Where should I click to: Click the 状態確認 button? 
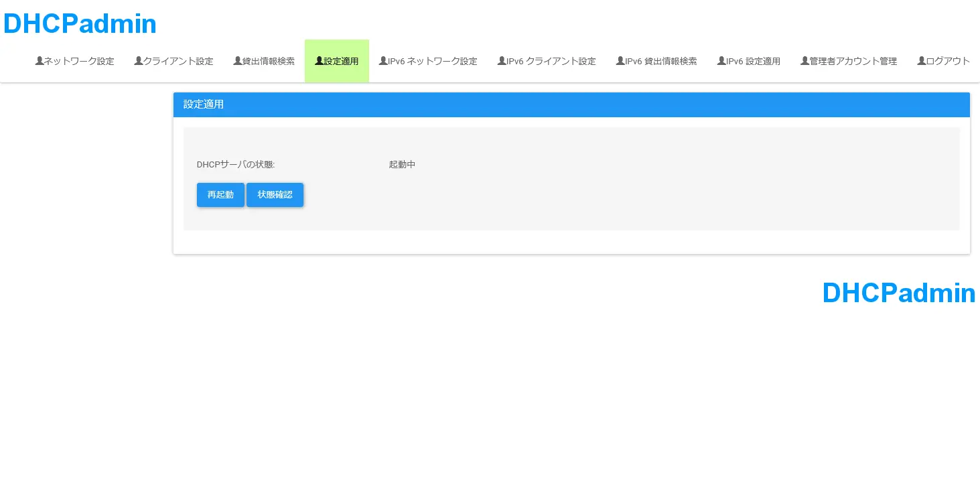[275, 195]
